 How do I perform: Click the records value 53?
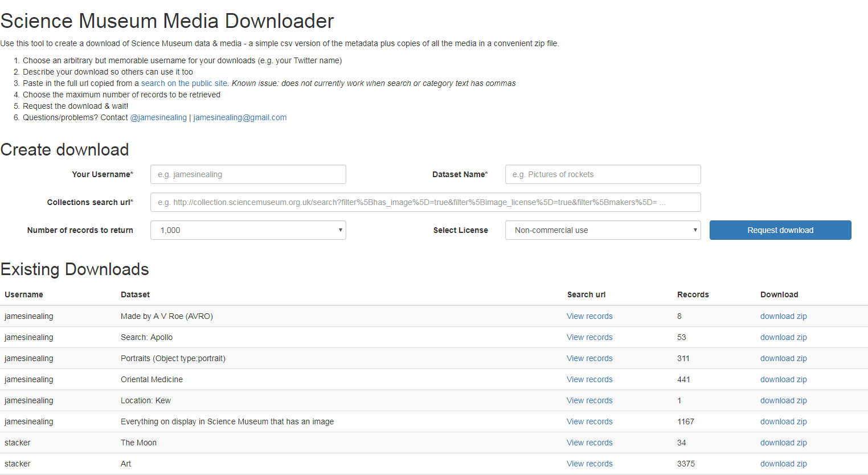(682, 337)
